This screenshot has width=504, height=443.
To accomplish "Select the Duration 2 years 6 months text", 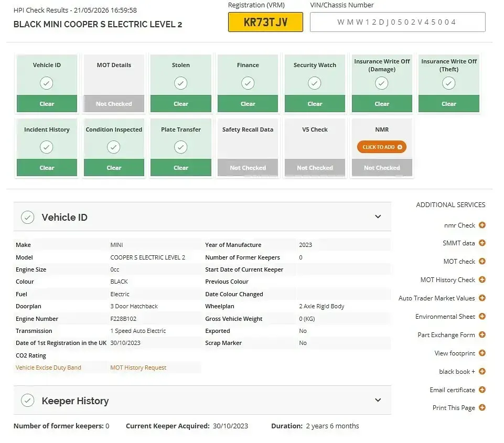I will (x=315, y=426).
